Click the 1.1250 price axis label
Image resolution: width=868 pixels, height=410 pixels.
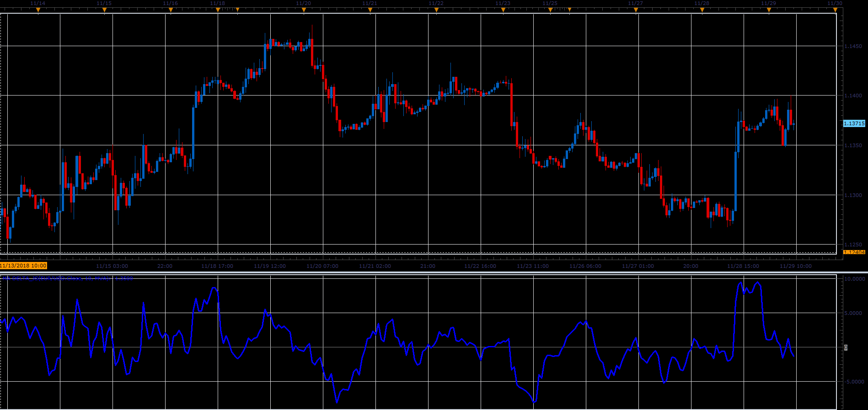click(853, 245)
